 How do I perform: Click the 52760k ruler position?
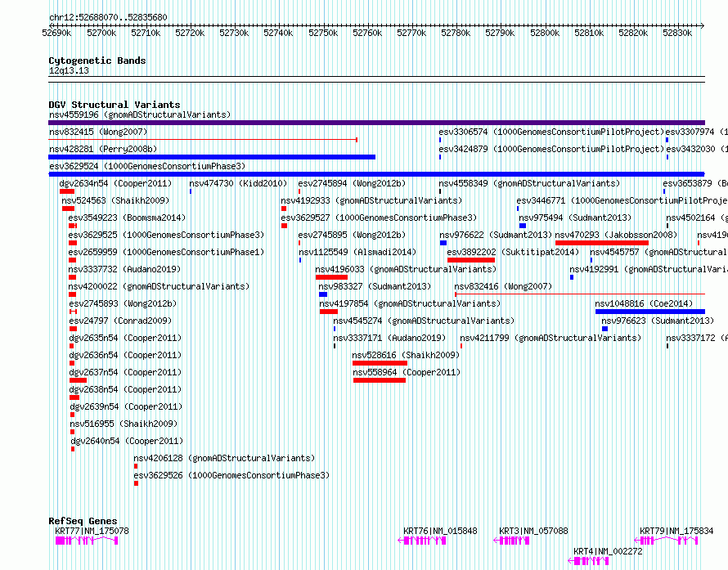[367, 33]
